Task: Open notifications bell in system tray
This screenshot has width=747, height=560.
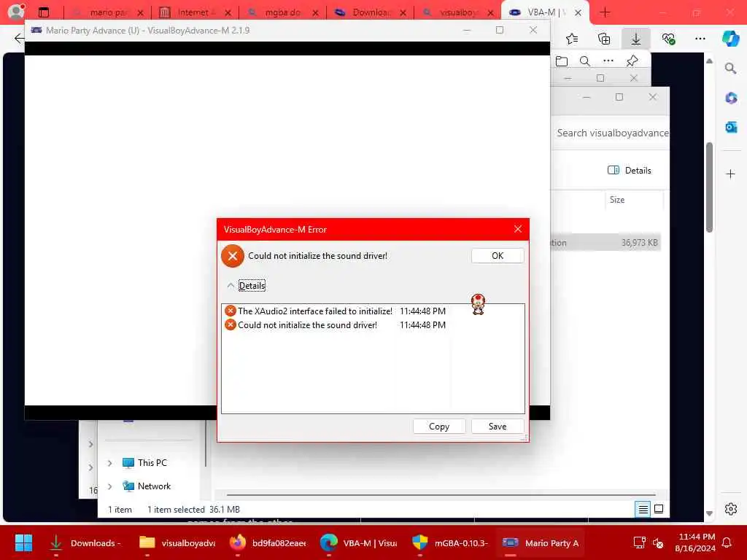Action: pos(727,542)
